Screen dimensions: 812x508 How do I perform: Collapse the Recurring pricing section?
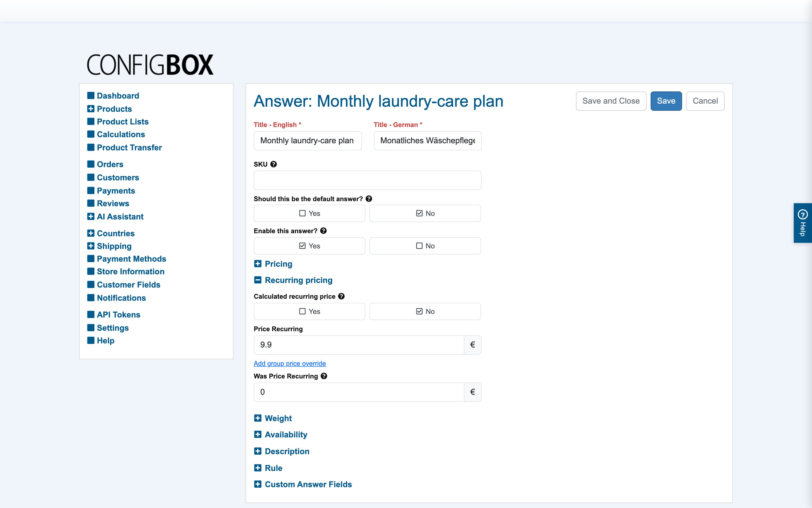293,280
